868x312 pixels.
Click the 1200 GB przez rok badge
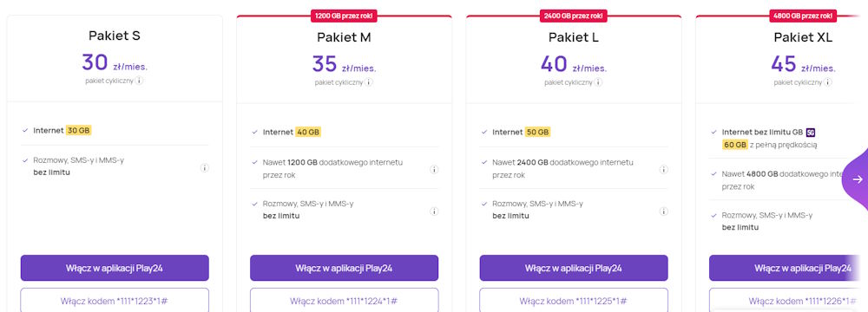(344, 16)
